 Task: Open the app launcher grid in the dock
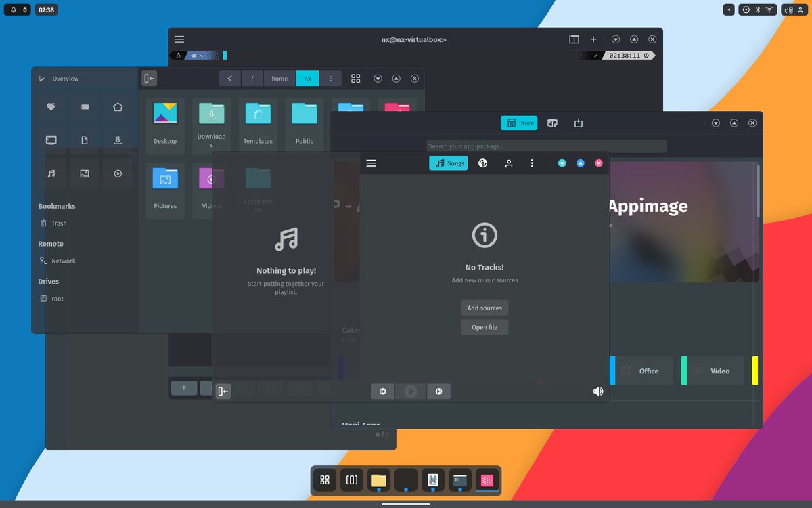(325, 480)
